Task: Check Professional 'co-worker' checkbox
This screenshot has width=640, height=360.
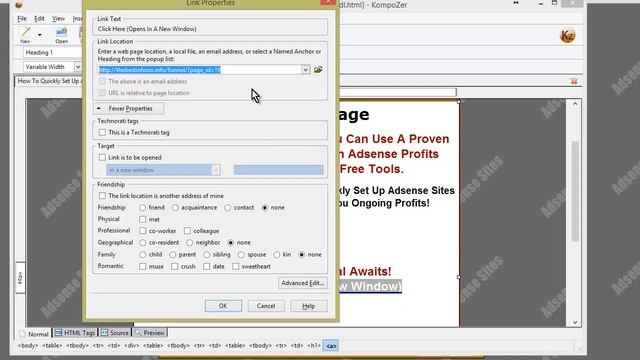Action: point(142,231)
